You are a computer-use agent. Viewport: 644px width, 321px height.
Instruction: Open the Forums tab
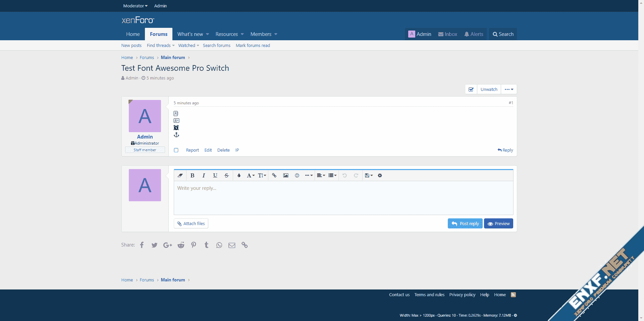click(x=159, y=34)
